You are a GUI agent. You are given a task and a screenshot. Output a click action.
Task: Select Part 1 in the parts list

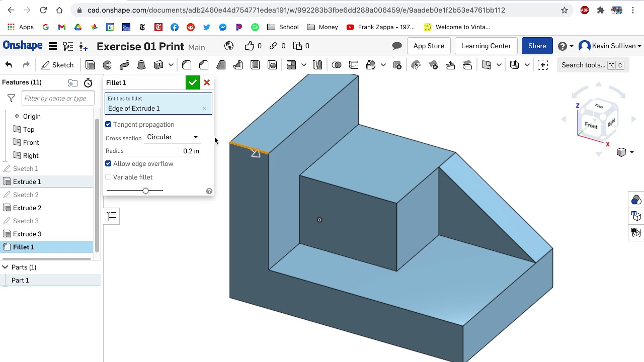click(20, 280)
